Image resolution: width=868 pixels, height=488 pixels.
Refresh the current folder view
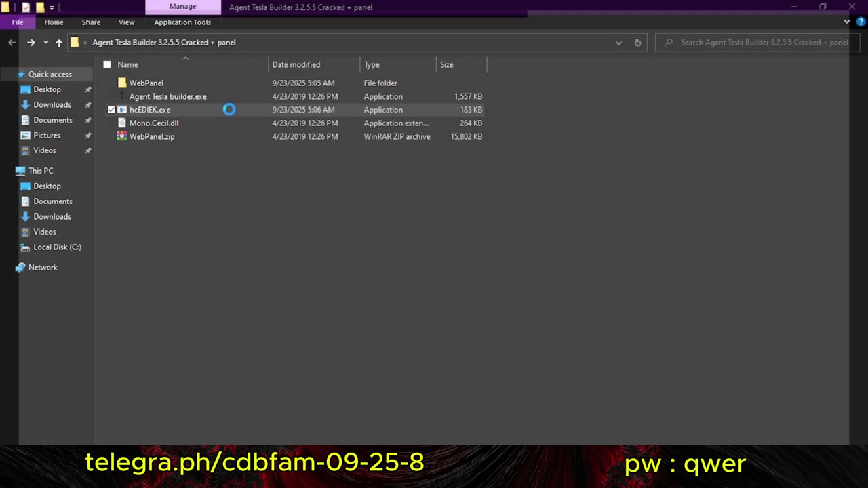tap(637, 43)
